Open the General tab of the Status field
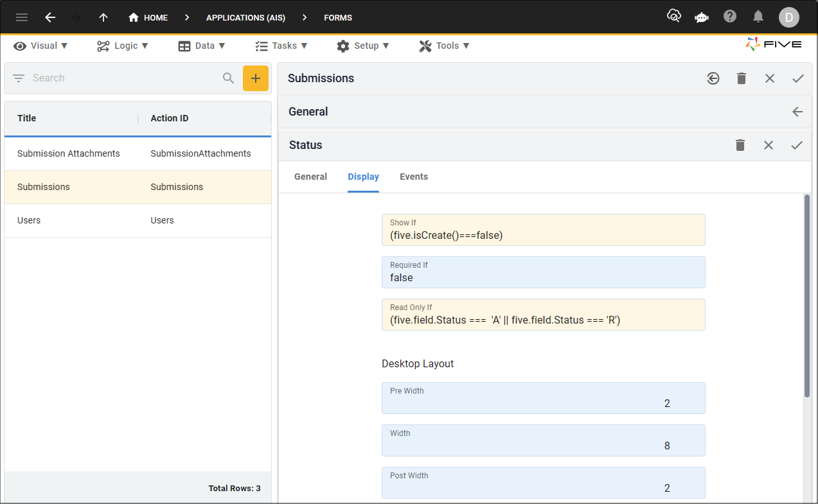The width and height of the screenshot is (818, 504). 310,177
